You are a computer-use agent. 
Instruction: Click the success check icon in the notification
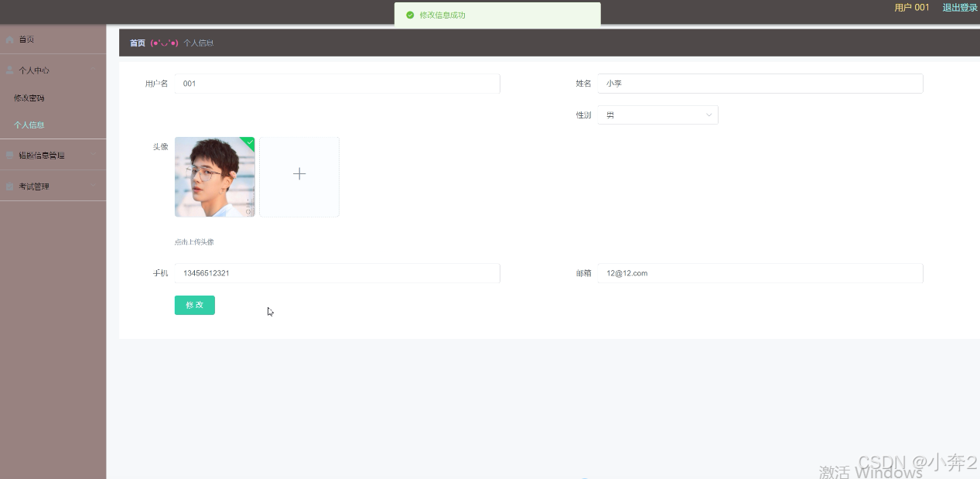coord(410,14)
